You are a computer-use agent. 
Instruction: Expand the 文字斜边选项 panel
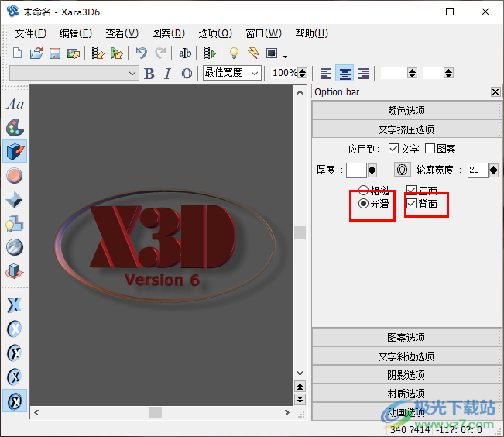(406, 356)
